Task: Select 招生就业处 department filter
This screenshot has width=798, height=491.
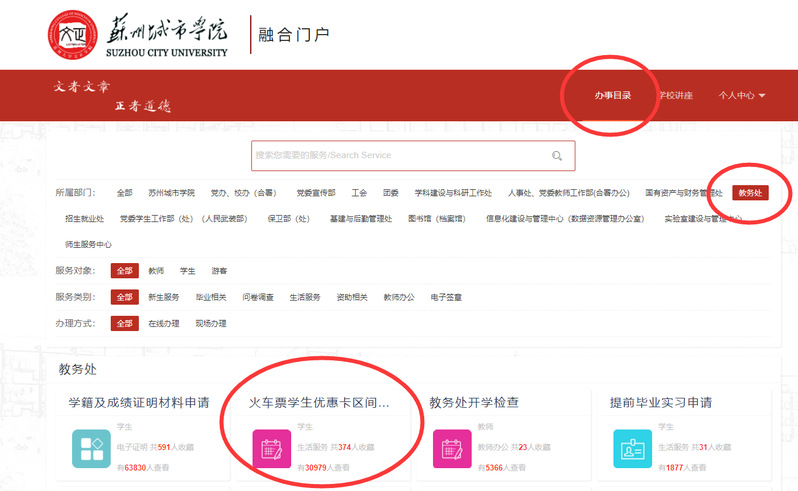Action: [84, 219]
